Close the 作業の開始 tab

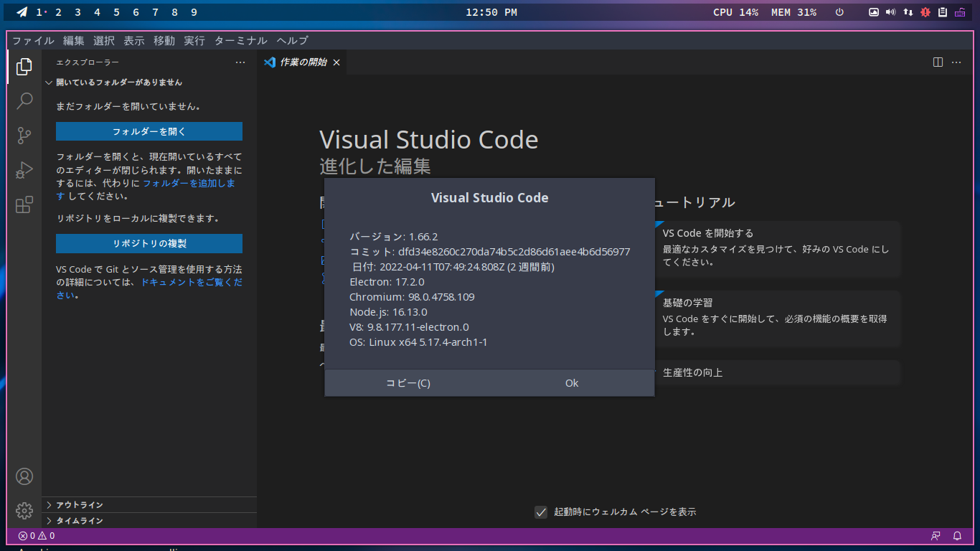(336, 62)
